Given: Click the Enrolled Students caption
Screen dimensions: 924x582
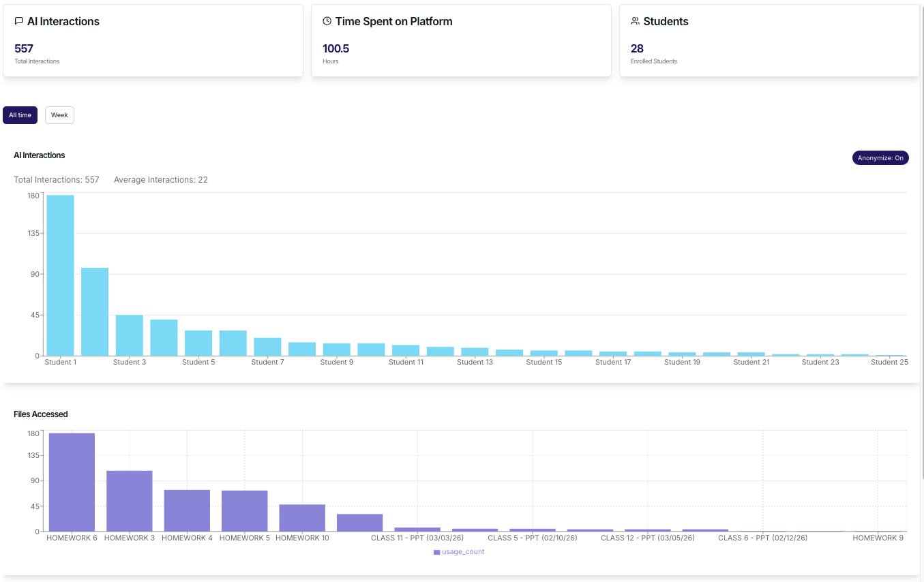Looking at the screenshot, I should (x=654, y=61).
